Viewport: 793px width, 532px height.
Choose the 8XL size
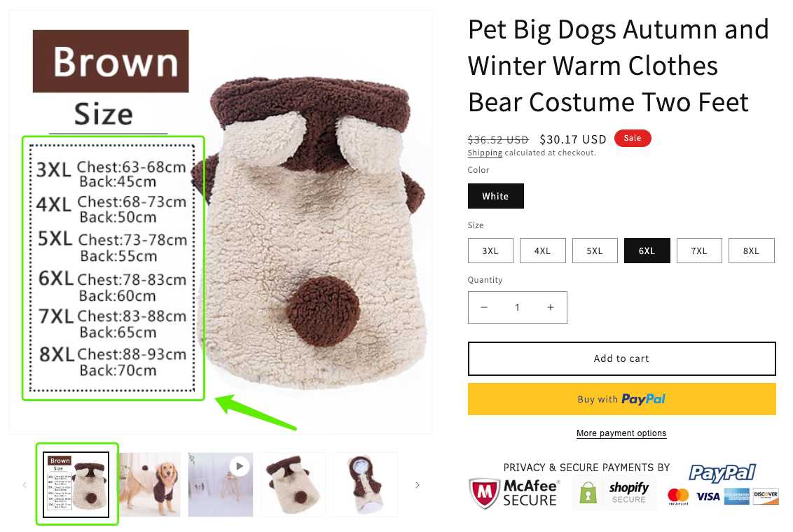tap(751, 251)
